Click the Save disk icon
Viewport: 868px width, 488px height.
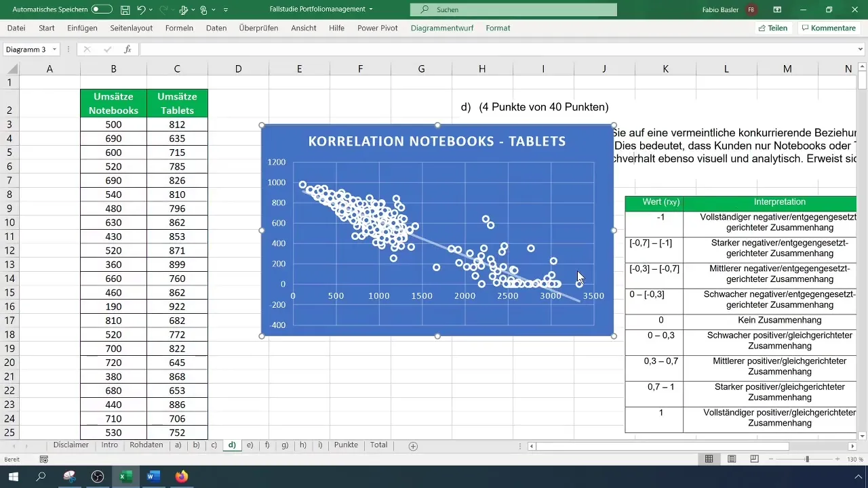tap(125, 10)
